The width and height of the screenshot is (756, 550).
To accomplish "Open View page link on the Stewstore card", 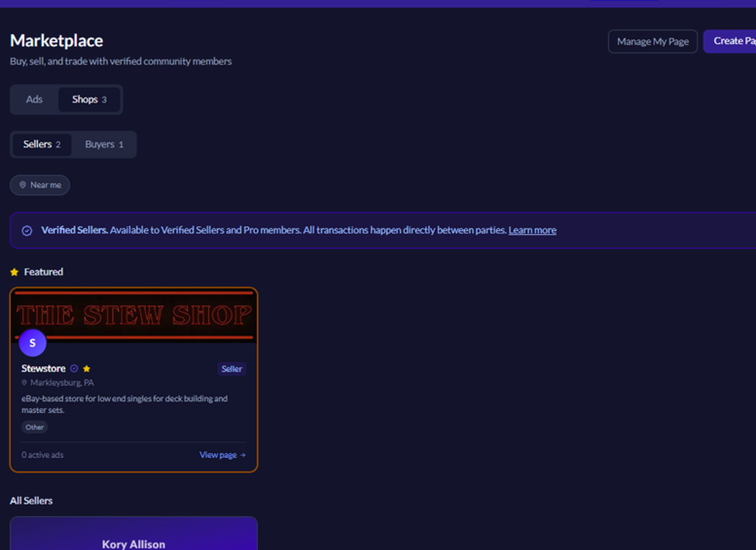I will tap(223, 455).
